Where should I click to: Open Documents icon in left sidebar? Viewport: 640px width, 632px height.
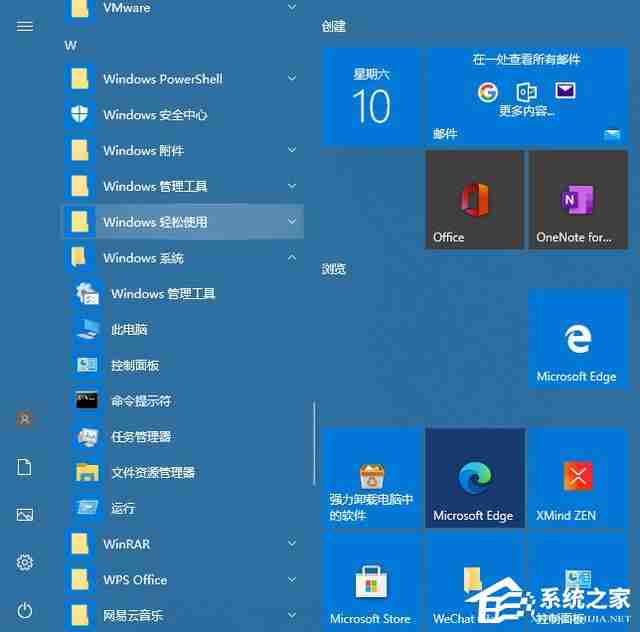24,467
